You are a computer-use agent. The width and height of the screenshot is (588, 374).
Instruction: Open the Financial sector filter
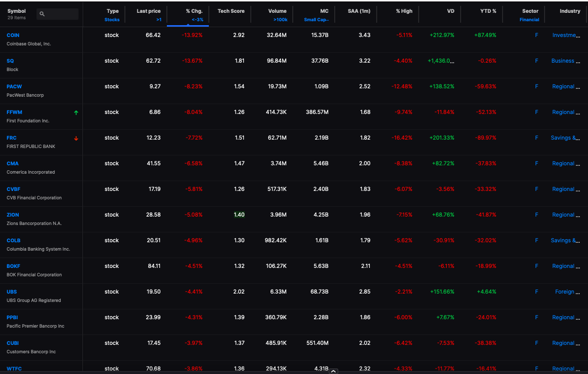coord(529,20)
